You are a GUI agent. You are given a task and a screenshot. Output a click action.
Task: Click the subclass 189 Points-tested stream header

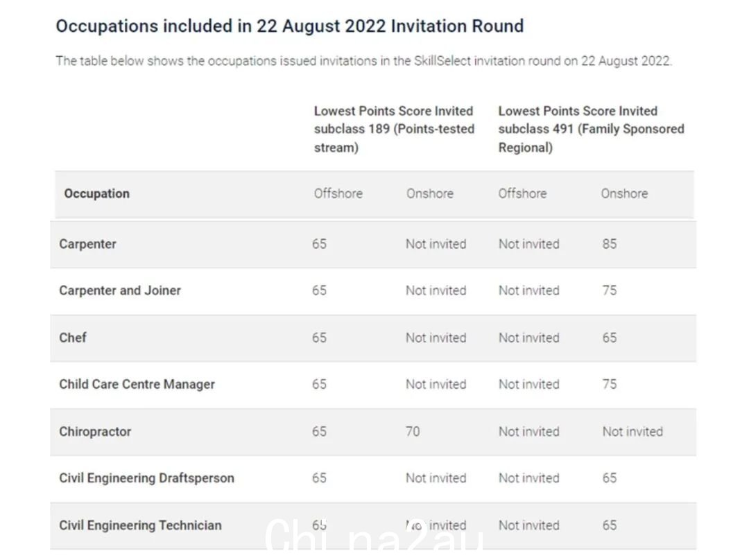pos(394,129)
